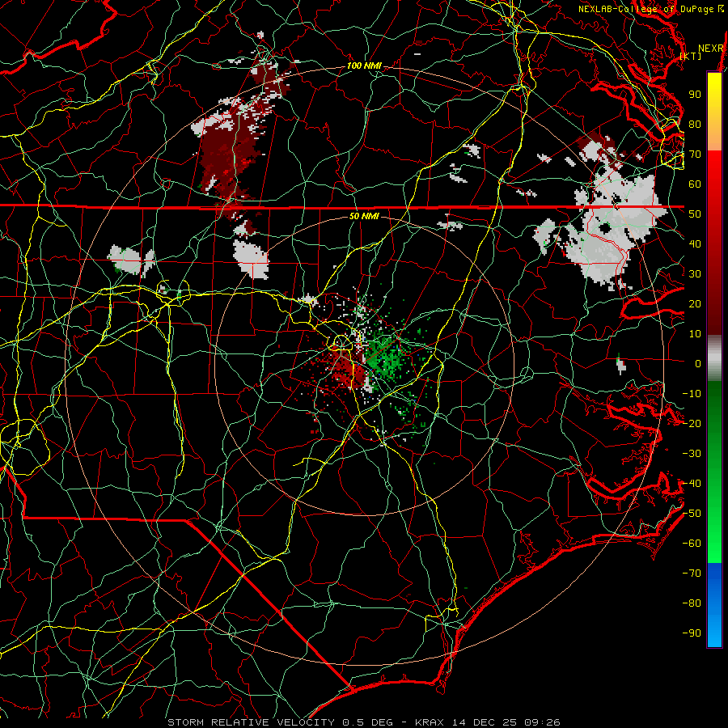Pick the -10 label on velocity scale

point(692,394)
